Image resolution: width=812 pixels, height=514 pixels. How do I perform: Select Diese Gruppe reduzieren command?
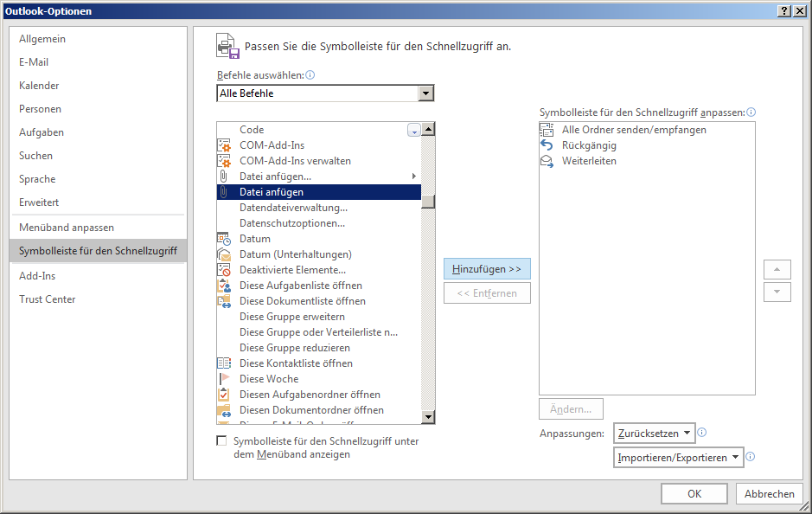319,348
